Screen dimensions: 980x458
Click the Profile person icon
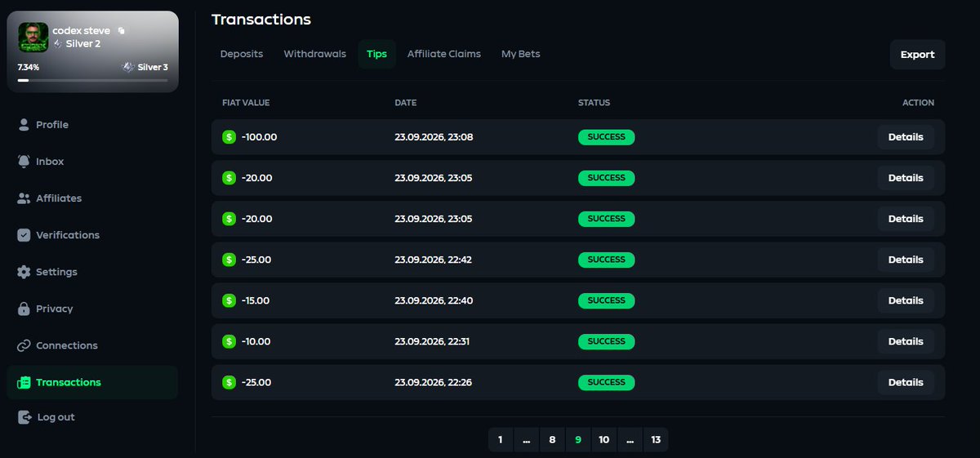click(24, 125)
